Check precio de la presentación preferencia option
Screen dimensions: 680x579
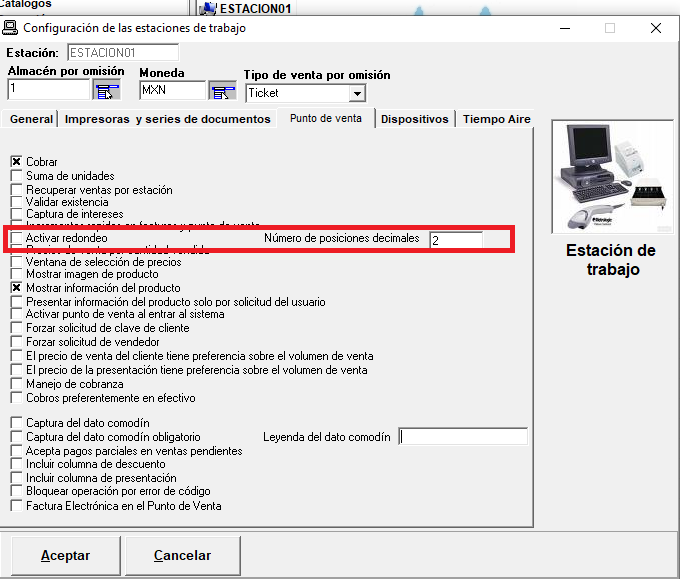coord(16,370)
